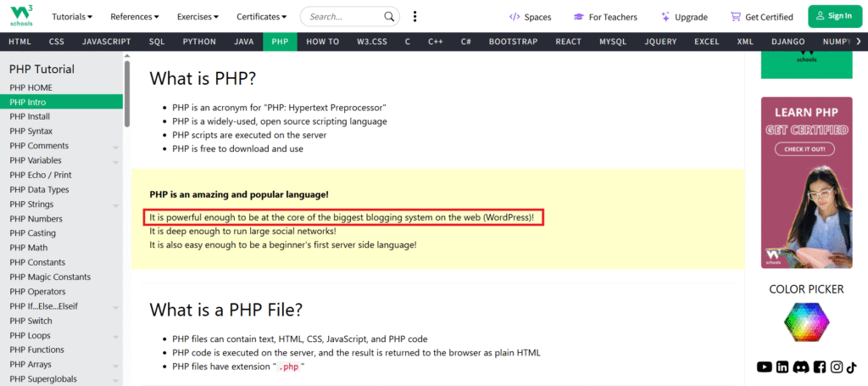This screenshot has width=868, height=386.
Task: Select the PYTHON tab in navbar
Action: pos(199,41)
